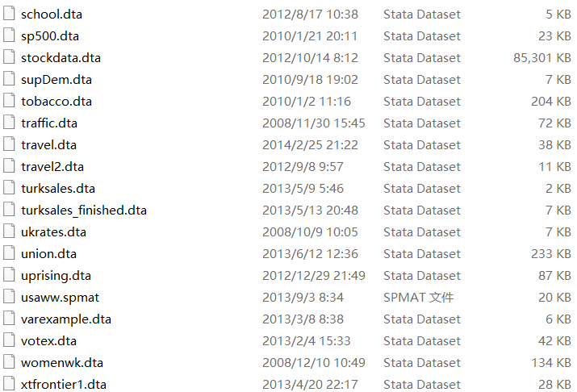Select the varexample.dta file name
577x392 pixels.
point(66,319)
